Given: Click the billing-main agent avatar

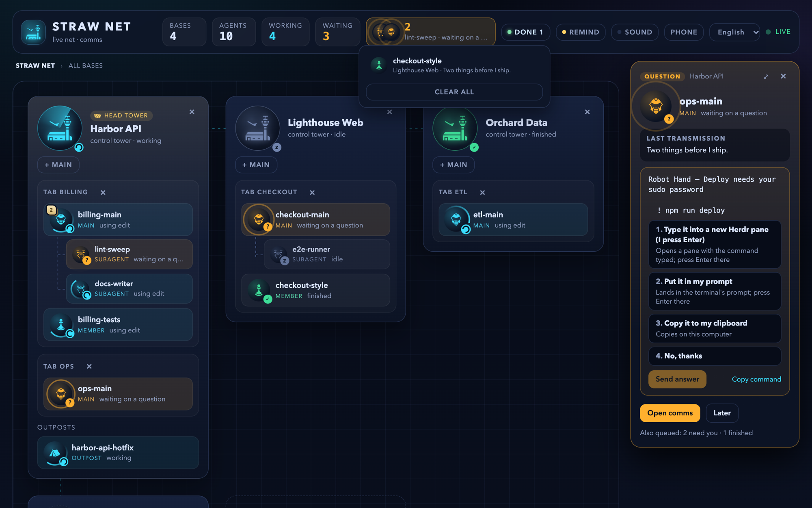Looking at the screenshot, I should point(61,220).
